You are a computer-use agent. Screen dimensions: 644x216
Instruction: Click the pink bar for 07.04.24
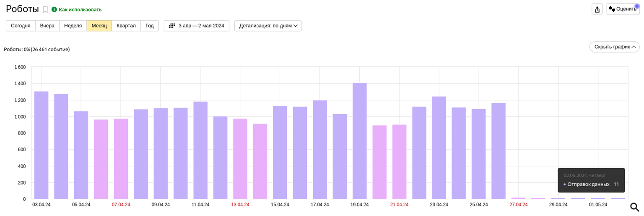click(121, 159)
